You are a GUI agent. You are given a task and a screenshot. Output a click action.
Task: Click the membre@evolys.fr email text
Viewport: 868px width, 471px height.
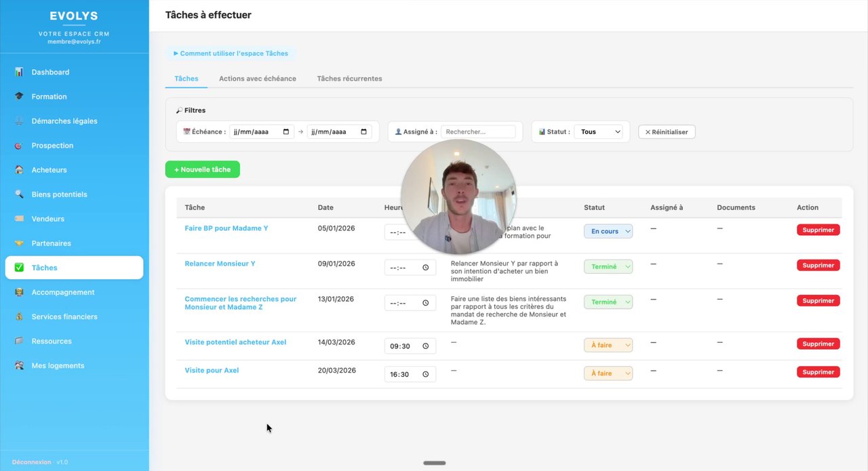click(x=74, y=41)
